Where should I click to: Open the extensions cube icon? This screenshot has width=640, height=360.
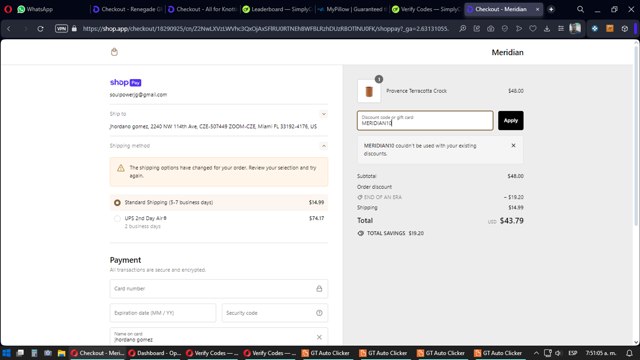click(x=624, y=29)
